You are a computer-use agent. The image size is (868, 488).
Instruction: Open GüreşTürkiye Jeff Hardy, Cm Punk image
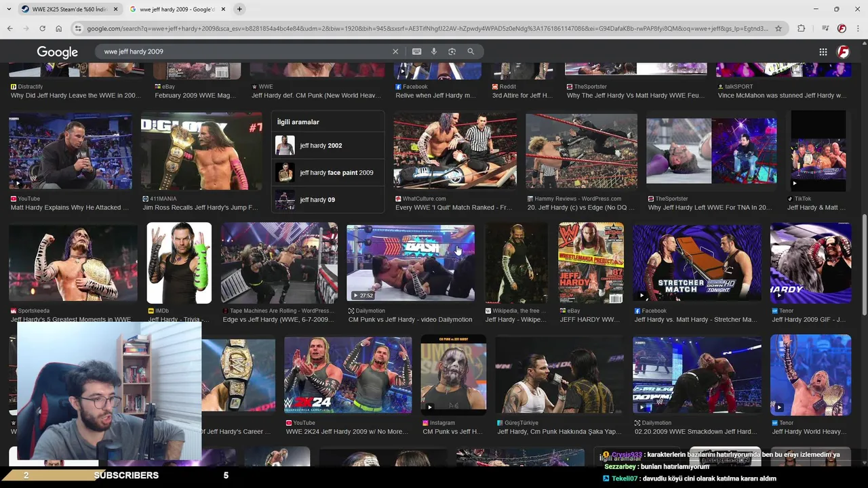tap(559, 375)
